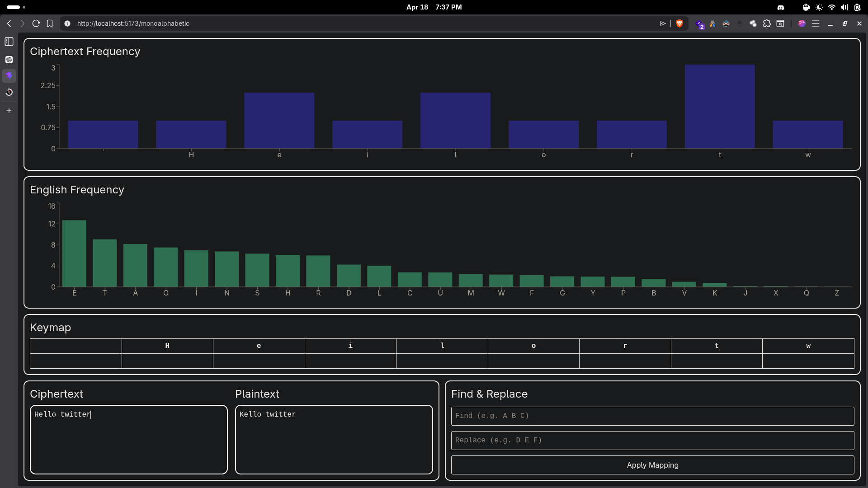Toggle the browser sidebar panel visibility
Image resolution: width=868 pixels, height=488 pixels.
(x=9, y=42)
